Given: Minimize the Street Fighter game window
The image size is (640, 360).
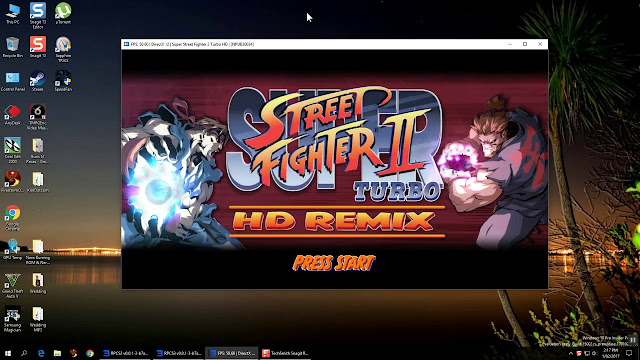Looking at the screenshot, I should click(x=510, y=44).
